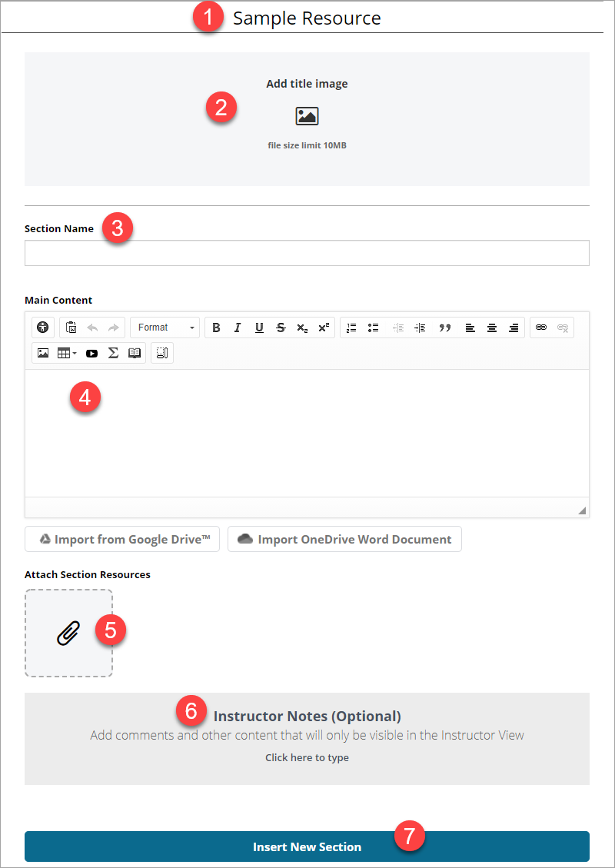Click Import OneDrive Word Document button
615x868 pixels.
click(345, 539)
